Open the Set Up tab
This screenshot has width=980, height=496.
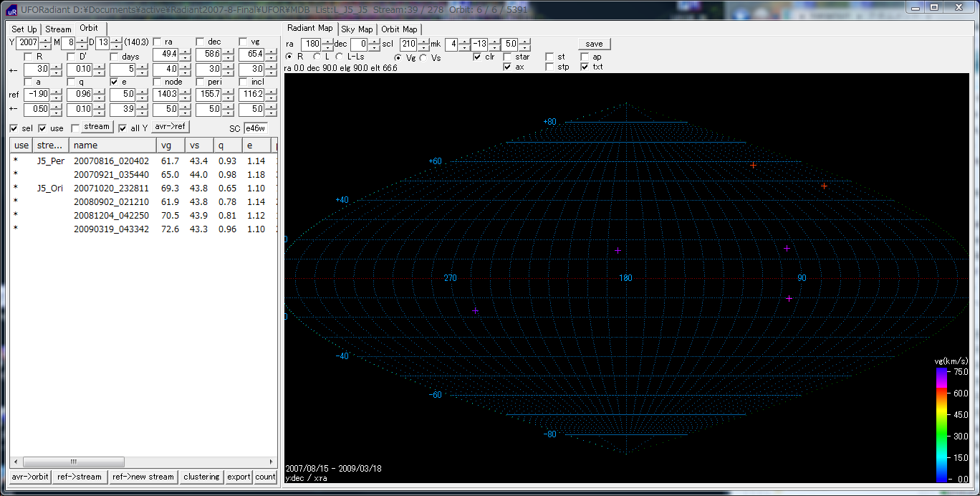tap(24, 29)
